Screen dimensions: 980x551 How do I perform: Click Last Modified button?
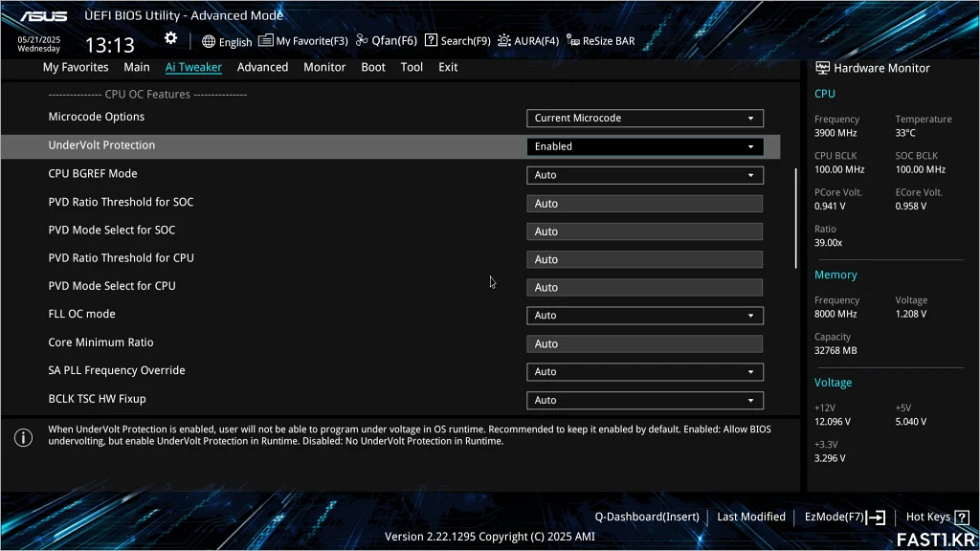pyautogui.click(x=751, y=517)
